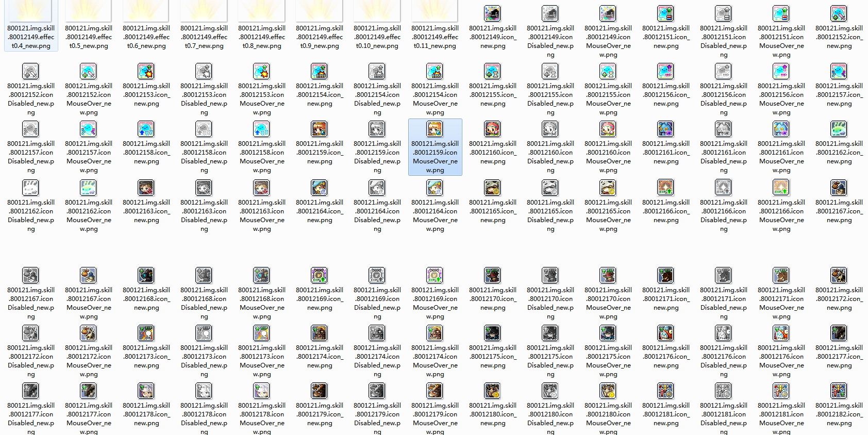Click the file name 80012170.iconMouseOver_new.png
The image size is (868, 435).
pos(608,303)
